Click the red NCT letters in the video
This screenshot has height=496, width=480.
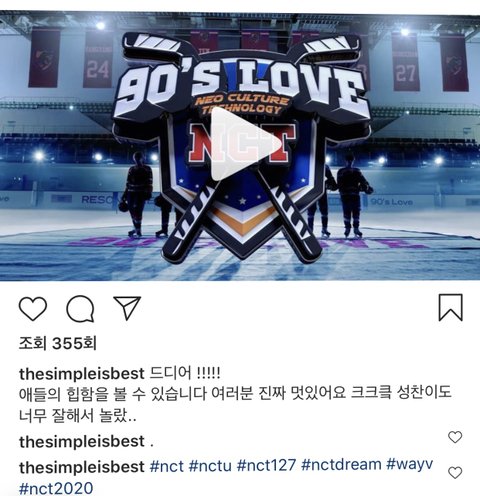(242, 143)
